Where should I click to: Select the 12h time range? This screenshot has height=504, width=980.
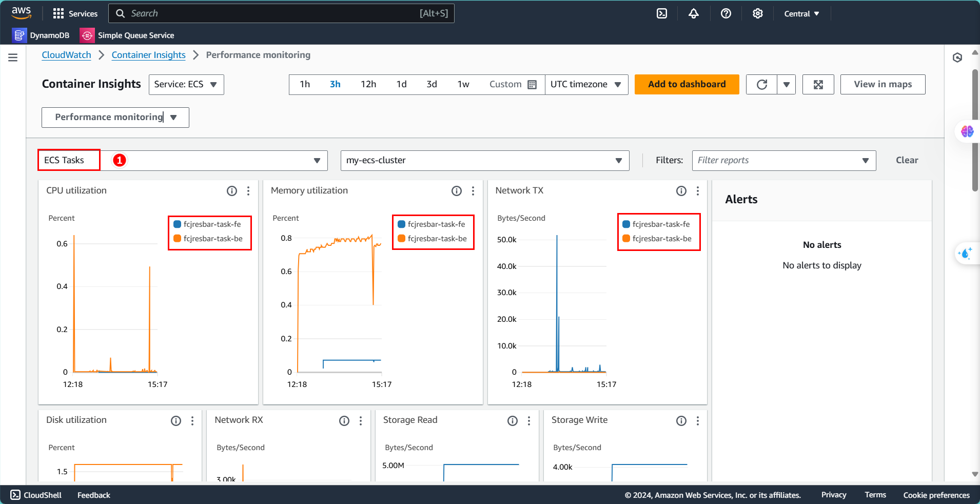[x=368, y=84]
